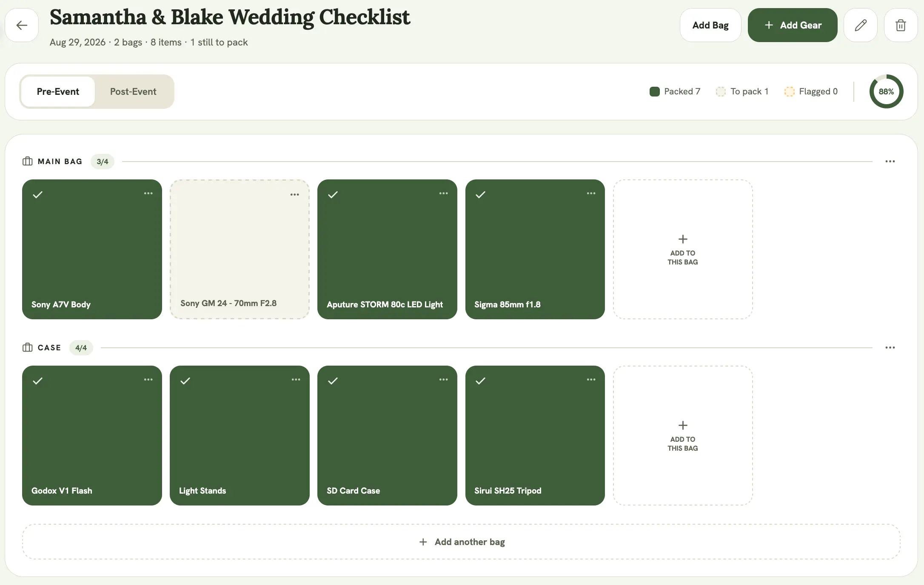Uncheck the SD Card Case checkmark
Image resolution: width=924 pixels, height=585 pixels.
[333, 381]
